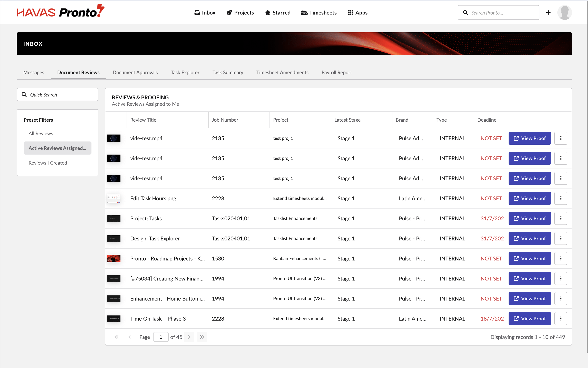Image resolution: width=588 pixels, height=368 pixels.
Task: Switch to the Document Approvals tab
Action: tap(135, 72)
